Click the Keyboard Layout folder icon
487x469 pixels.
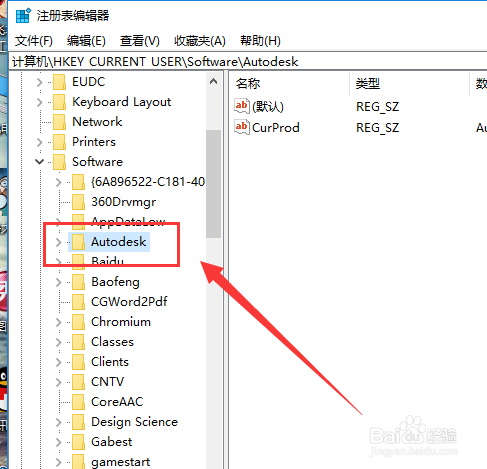coord(59,102)
